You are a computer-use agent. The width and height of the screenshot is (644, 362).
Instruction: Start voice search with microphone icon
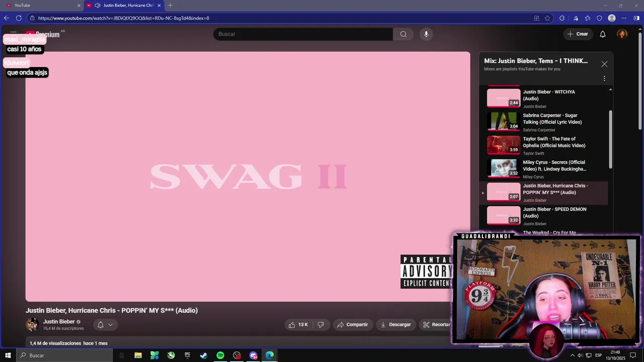pos(426,34)
